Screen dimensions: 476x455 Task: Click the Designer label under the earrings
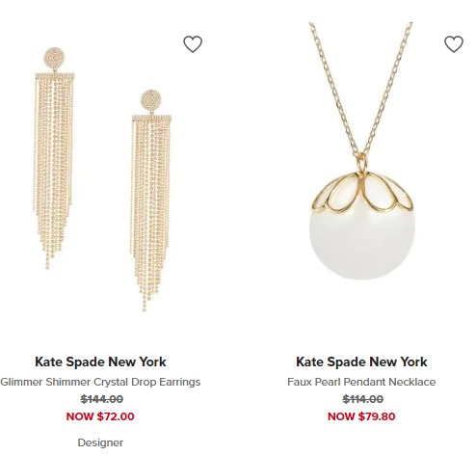pyautogui.click(x=100, y=442)
